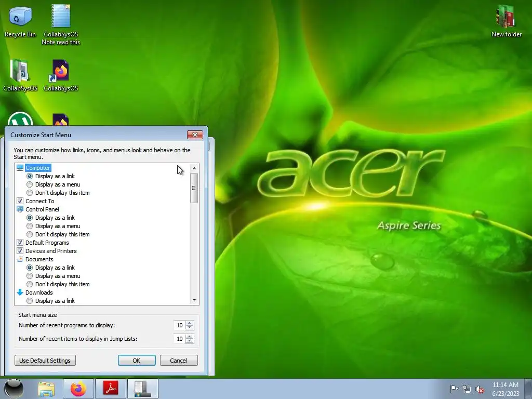532x399 pixels.
Task: Open the CollabSysOS Note read this file
Action: click(x=61, y=24)
